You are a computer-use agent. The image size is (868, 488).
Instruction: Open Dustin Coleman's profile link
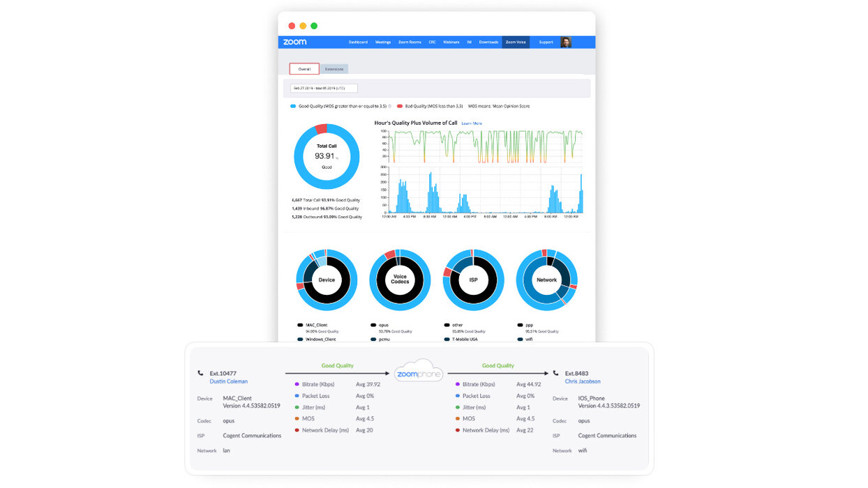pyautogui.click(x=228, y=382)
